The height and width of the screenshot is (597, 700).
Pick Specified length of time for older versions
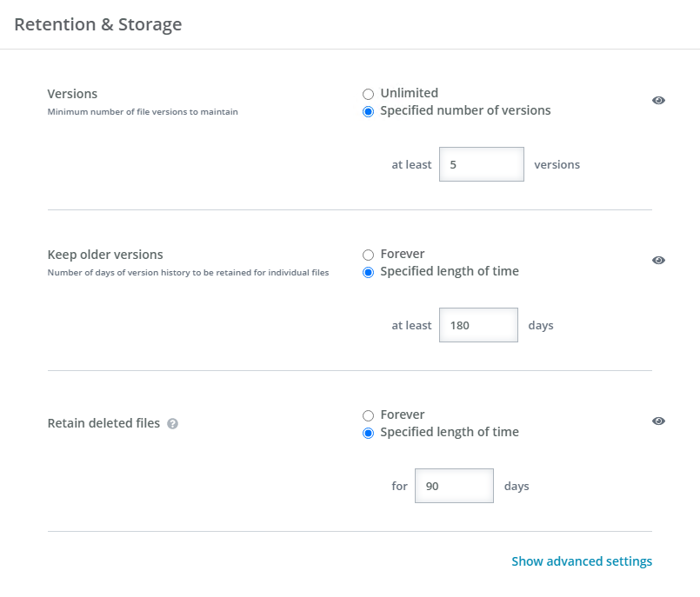pos(368,272)
